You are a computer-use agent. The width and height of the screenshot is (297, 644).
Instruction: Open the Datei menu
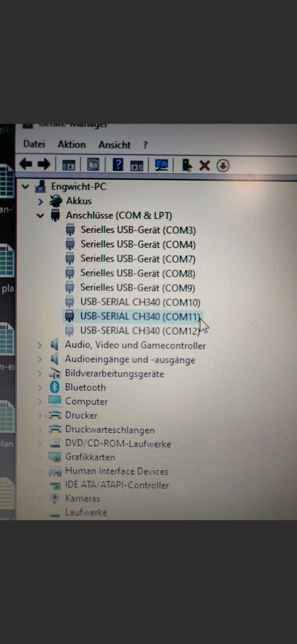34,144
